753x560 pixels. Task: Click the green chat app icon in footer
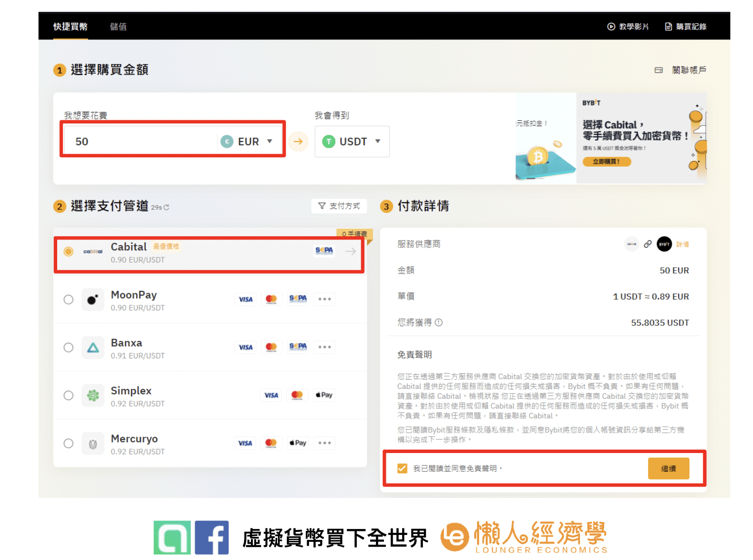172,537
